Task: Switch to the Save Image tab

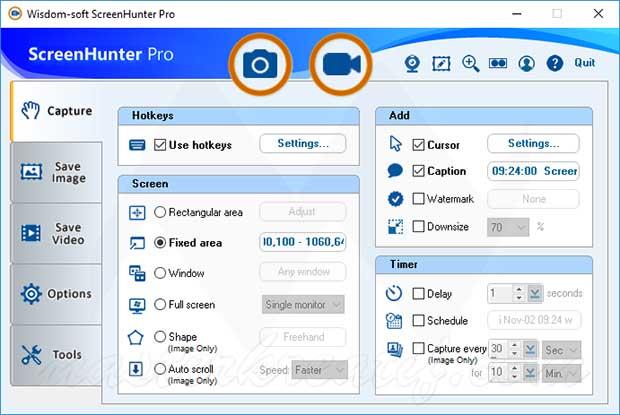Action: pyautogui.click(x=56, y=172)
